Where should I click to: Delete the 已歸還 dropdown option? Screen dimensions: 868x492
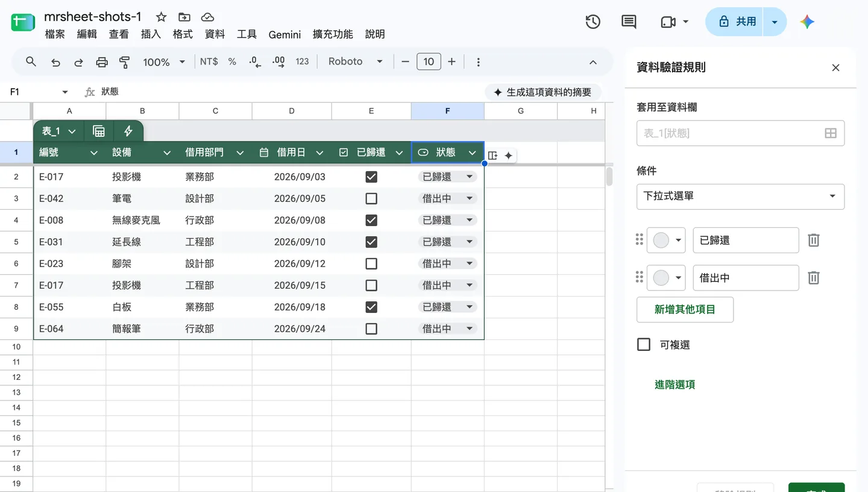click(x=814, y=240)
